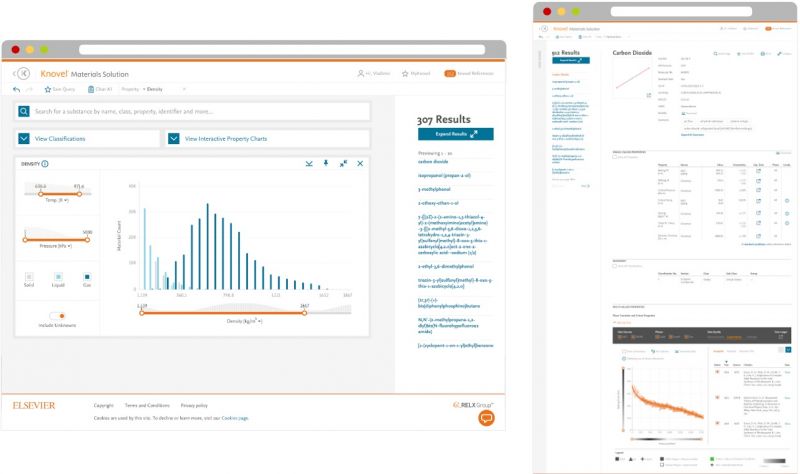Toggle the Liquid phase checkbox
This screenshot has height=474, width=800.
58,277
